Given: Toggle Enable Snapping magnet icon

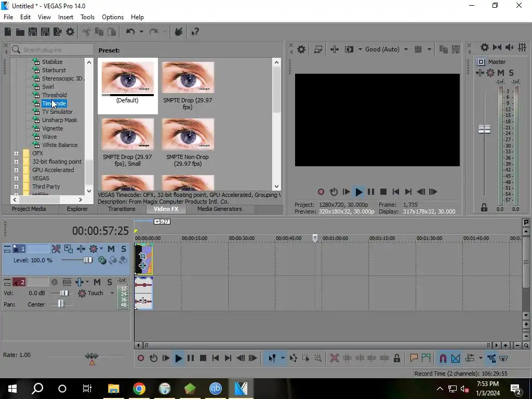Looking at the screenshot, I should 443,358.
